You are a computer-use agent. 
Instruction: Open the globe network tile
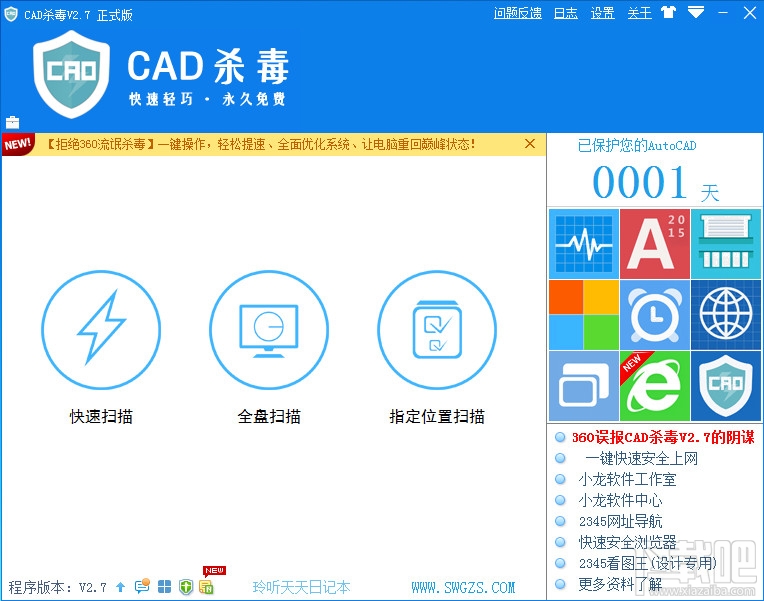[x=726, y=315]
